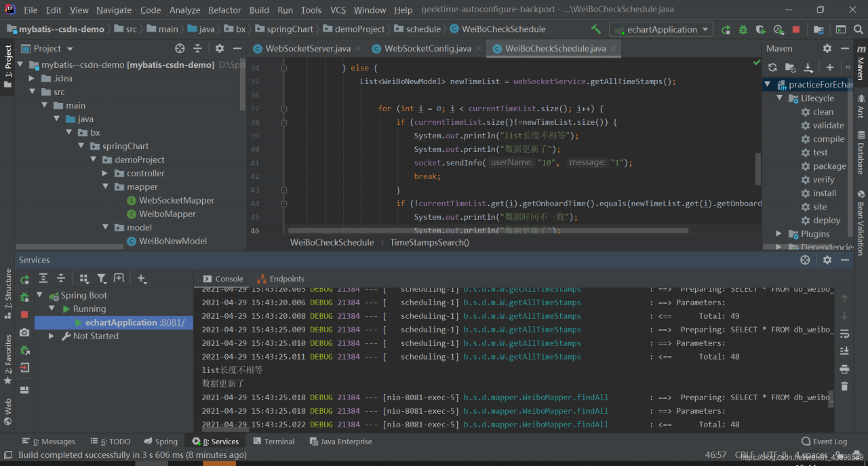Screen dimensions: 868x466
Task: Take a thread dump with camera icon
Action: (24, 332)
